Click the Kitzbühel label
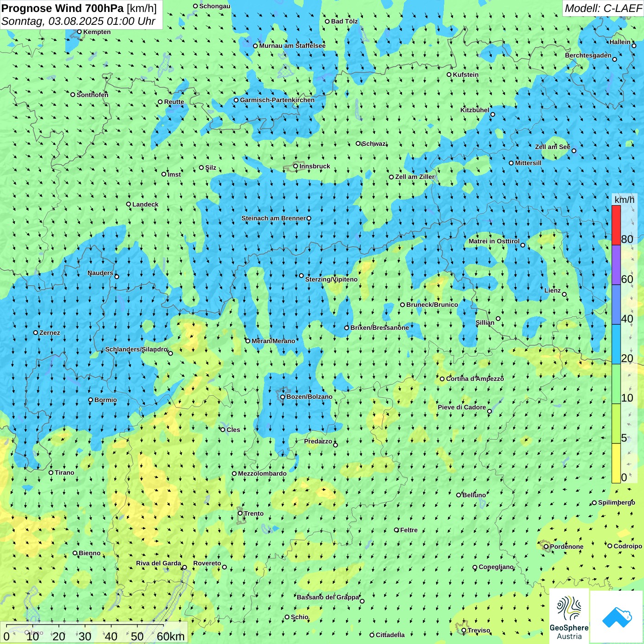Screen dimensions: 644x644 (x=475, y=110)
